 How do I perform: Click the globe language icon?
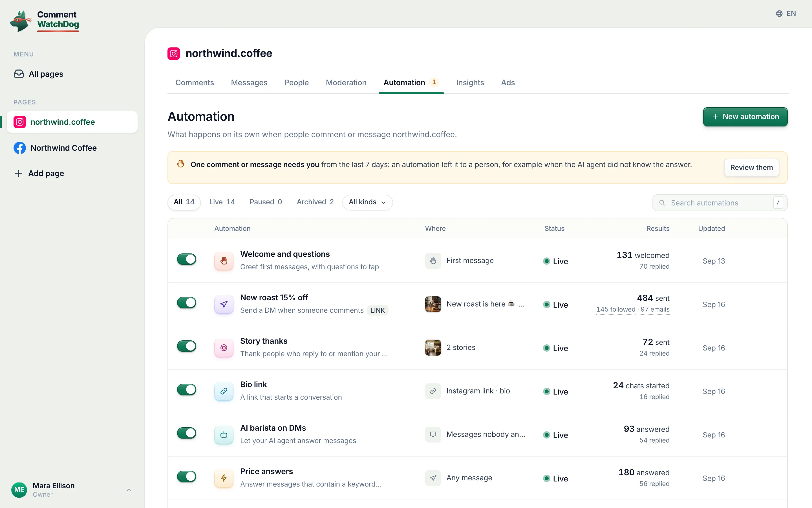(779, 14)
